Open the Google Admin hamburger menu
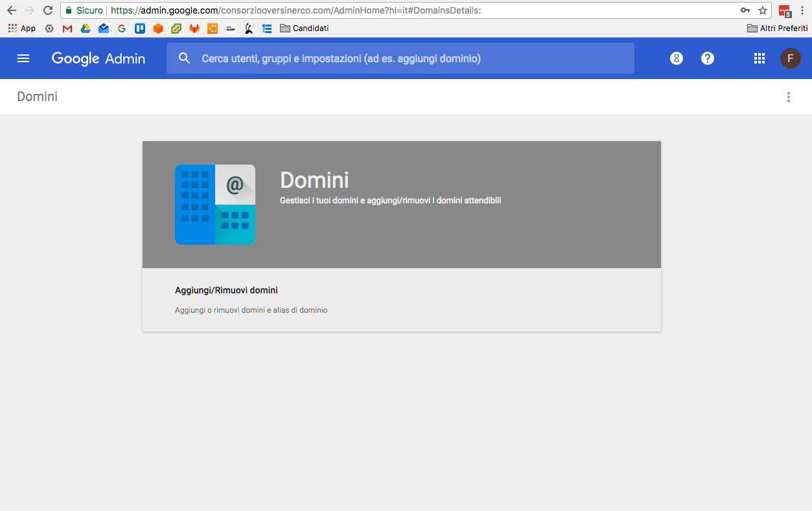812x511 pixels. 23,58
